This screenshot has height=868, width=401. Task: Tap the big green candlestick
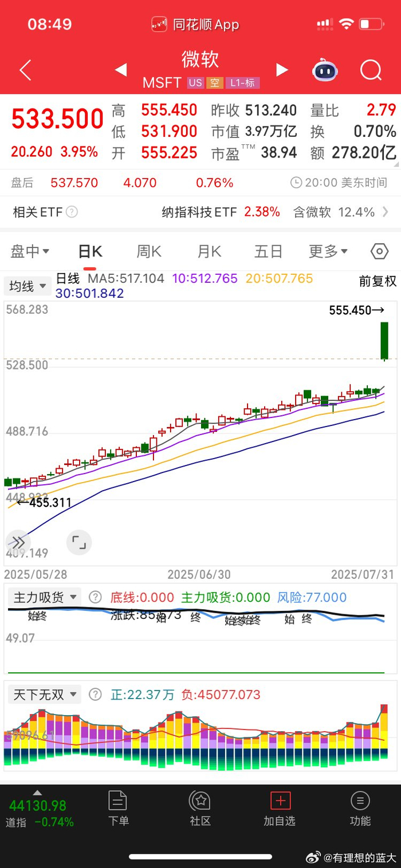click(384, 341)
